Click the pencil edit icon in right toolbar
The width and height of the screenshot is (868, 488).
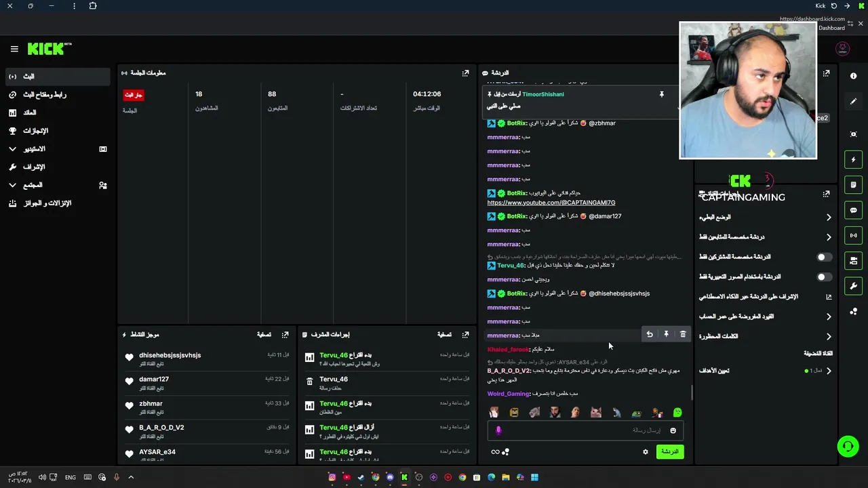pyautogui.click(x=854, y=102)
